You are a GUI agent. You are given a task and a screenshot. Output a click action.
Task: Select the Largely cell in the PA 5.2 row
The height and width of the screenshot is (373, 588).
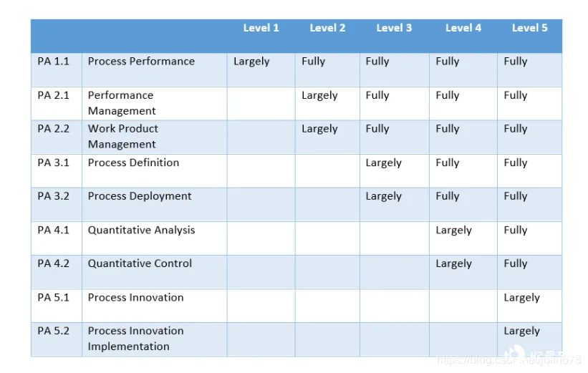click(x=521, y=331)
